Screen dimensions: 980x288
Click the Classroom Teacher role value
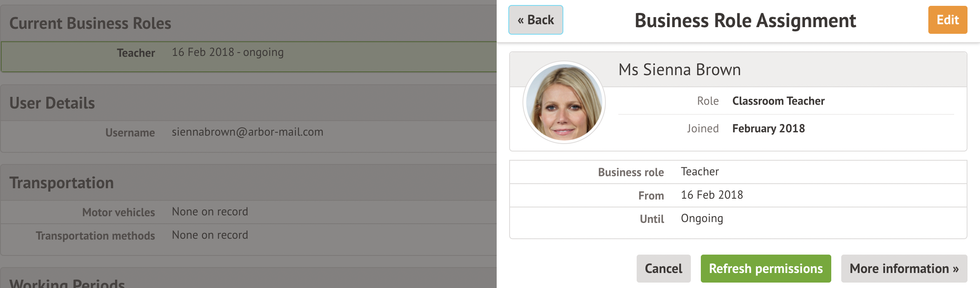pos(778,101)
